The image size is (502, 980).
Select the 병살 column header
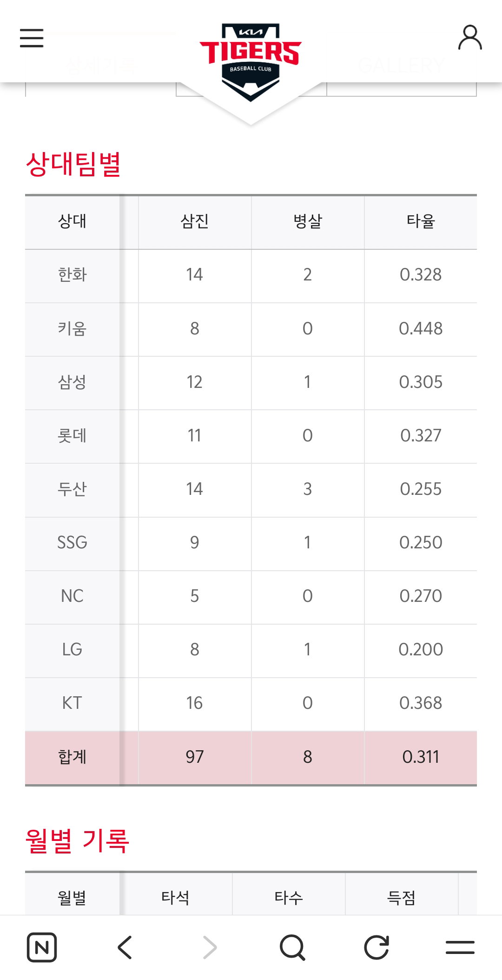pos(308,222)
